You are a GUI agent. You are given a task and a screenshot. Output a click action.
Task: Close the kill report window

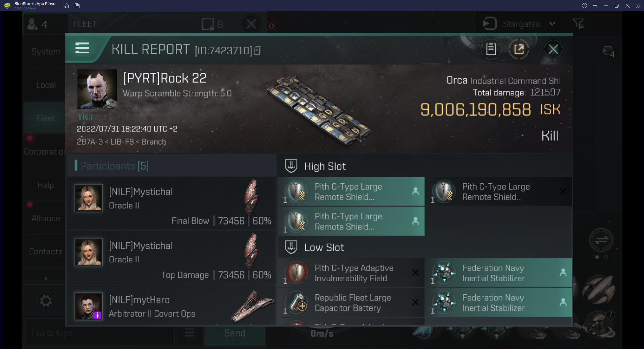coord(553,49)
